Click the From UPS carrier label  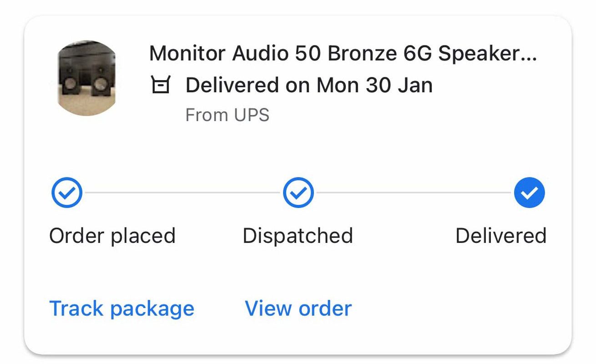227,115
